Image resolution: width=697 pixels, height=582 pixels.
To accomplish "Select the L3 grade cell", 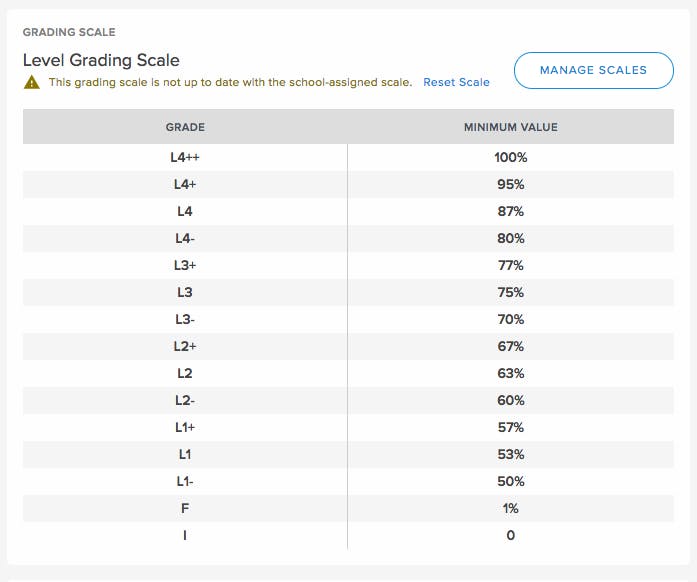I will tap(185, 293).
